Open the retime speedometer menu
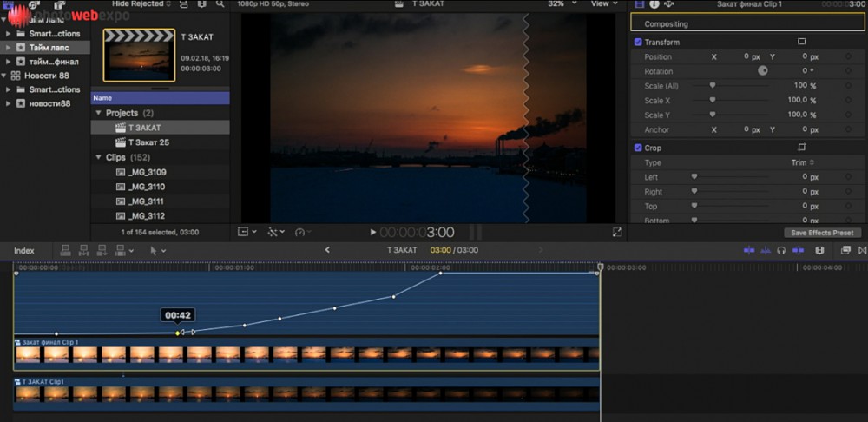Image resolution: width=868 pixels, height=422 pixels. 302,232
